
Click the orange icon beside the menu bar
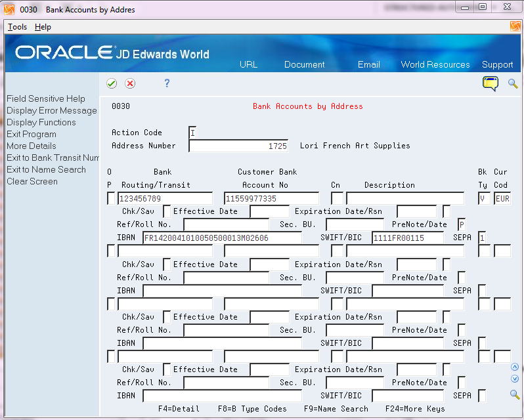[x=515, y=26]
